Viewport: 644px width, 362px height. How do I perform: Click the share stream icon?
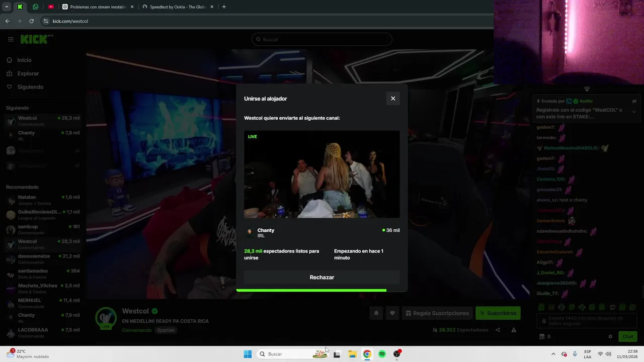(498, 330)
